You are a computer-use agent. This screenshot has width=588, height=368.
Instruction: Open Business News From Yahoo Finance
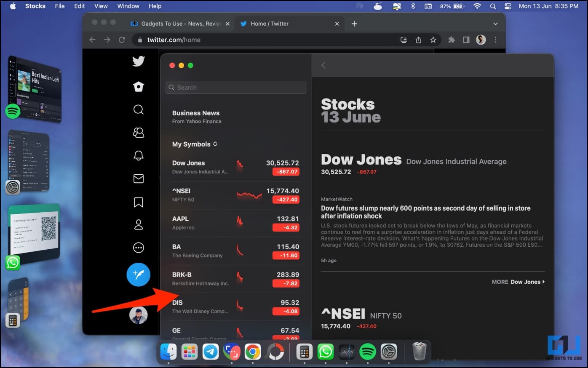click(197, 117)
